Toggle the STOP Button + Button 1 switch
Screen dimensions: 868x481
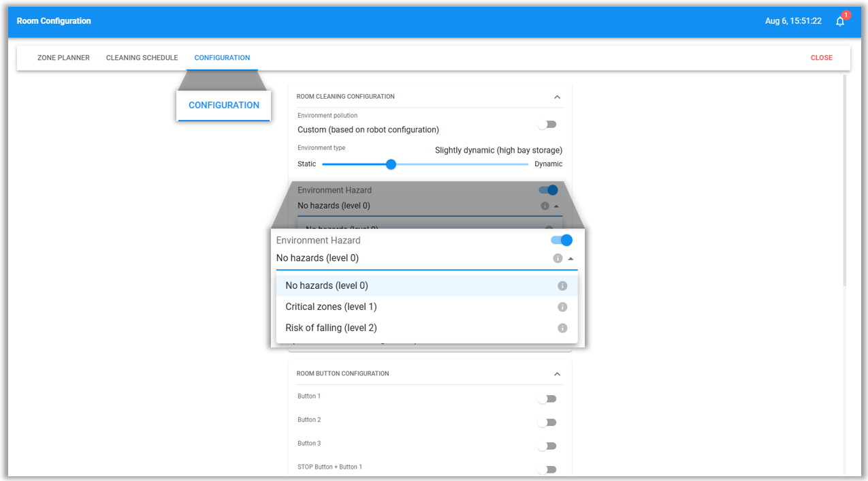click(x=547, y=469)
